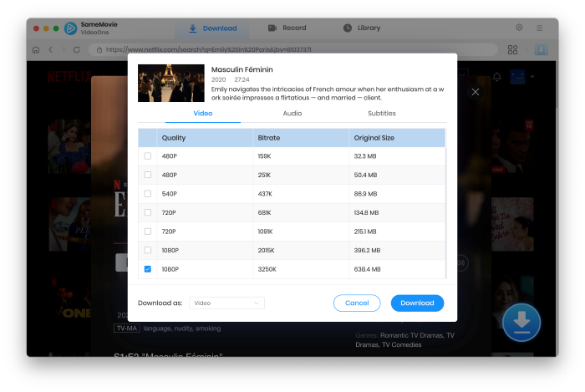Click the blue Download button

pyautogui.click(x=417, y=303)
